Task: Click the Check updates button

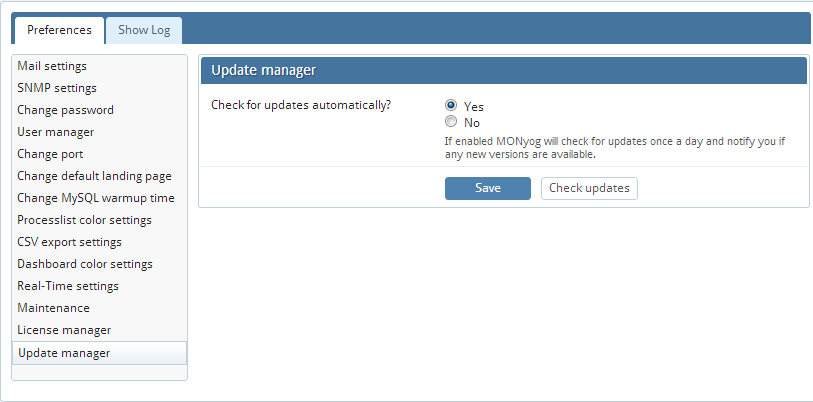Action: pos(589,188)
